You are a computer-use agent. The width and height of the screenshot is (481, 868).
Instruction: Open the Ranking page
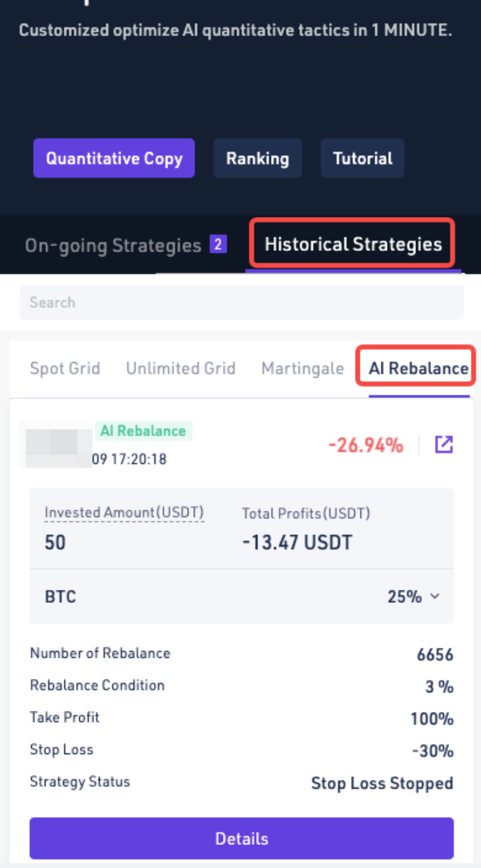coord(257,159)
